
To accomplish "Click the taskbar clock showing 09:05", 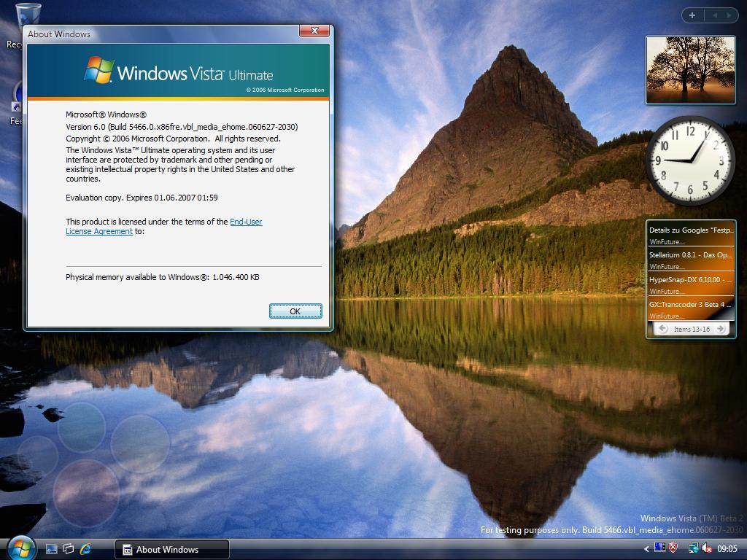I will (727, 549).
